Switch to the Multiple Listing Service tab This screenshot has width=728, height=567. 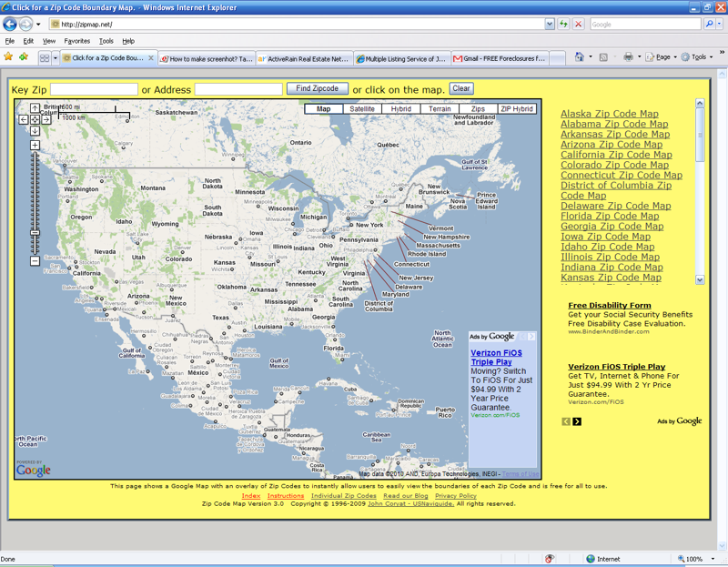pos(402,59)
